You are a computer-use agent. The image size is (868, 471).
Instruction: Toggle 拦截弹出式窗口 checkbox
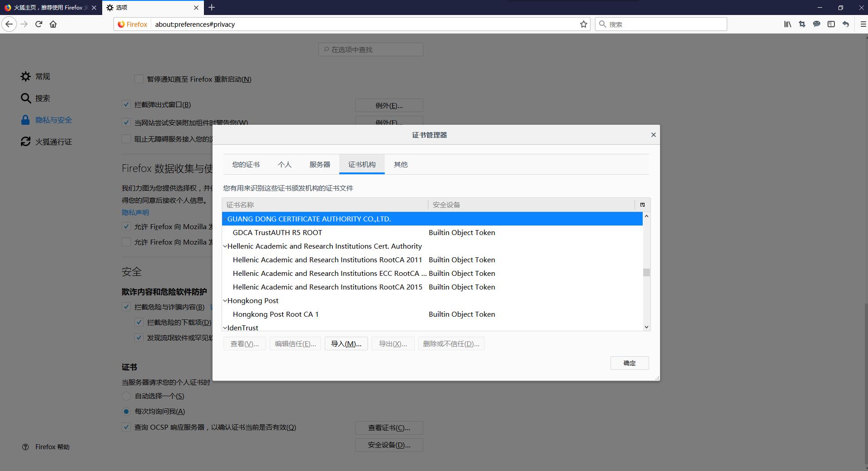(126, 104)
